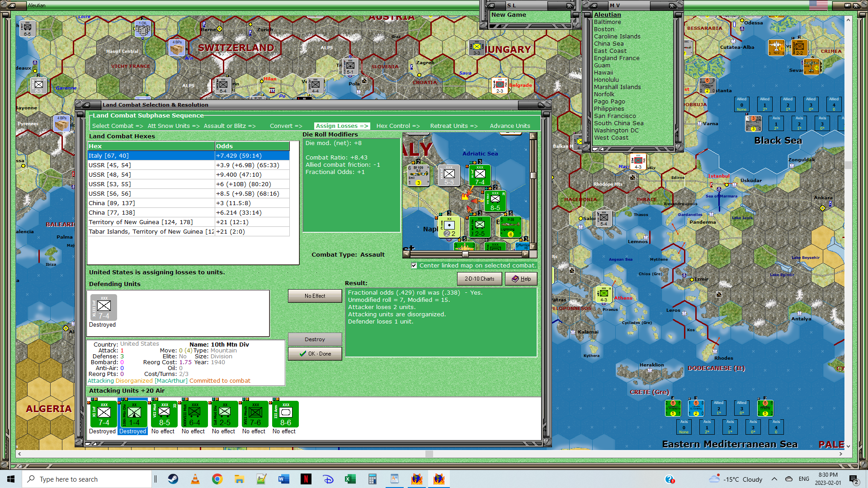Select New Game in S L window
The height and width of the screenshot is (488, 868).
tap(509, 14)
